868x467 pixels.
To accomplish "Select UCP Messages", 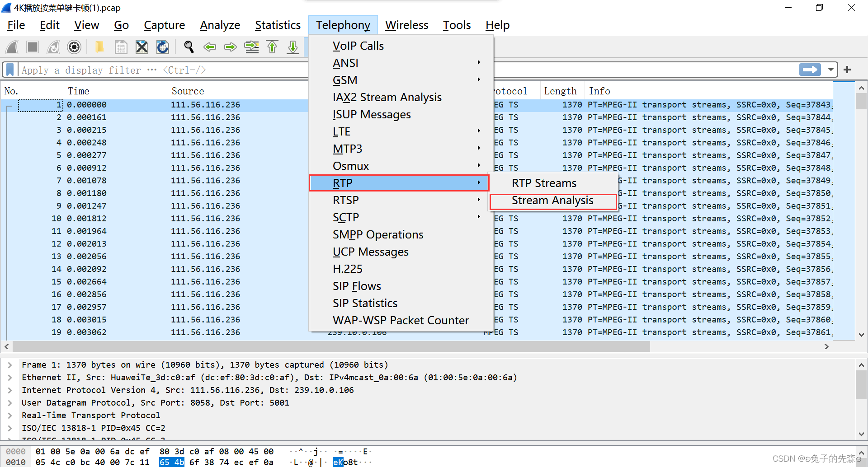I will [401, 252].
